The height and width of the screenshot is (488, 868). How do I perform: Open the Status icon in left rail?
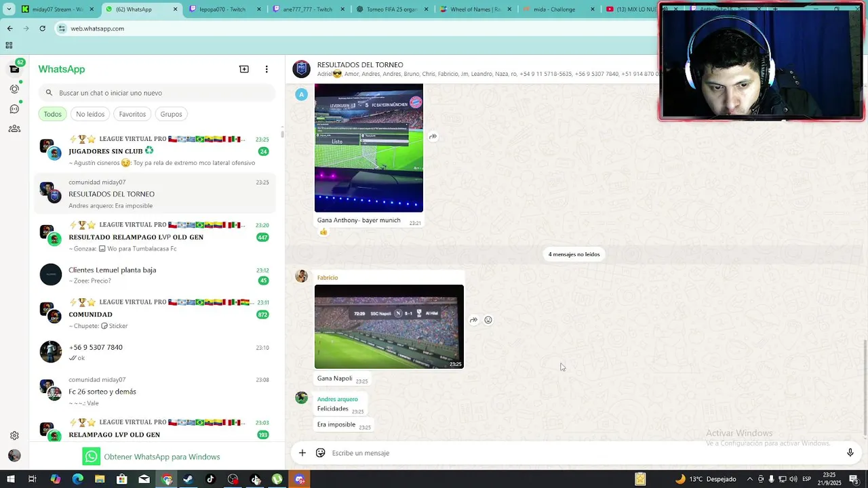[14, 89]
